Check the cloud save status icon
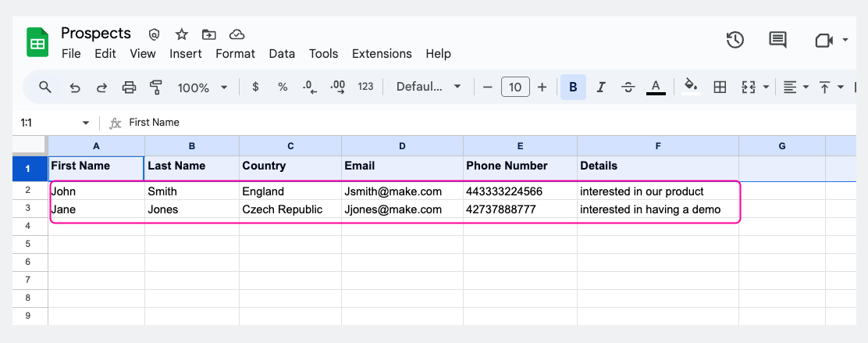 click(237, 35)
